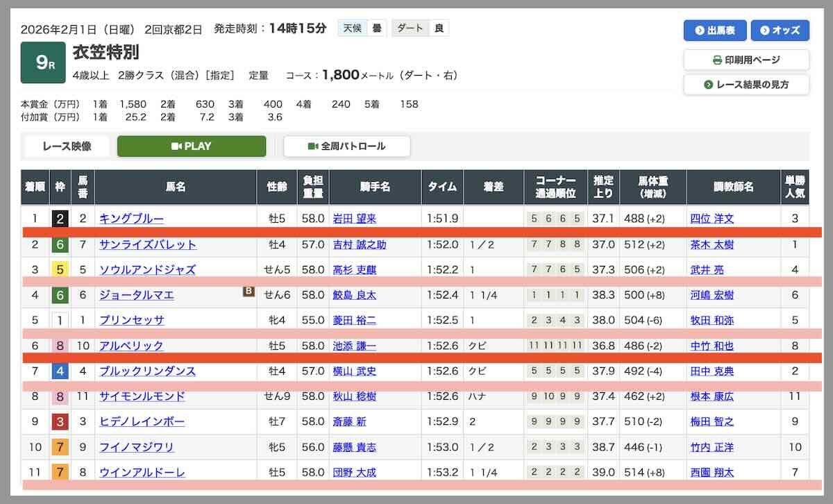
Task: Click the B blinker icon beside ジョータルマエ
Action: 249,292
